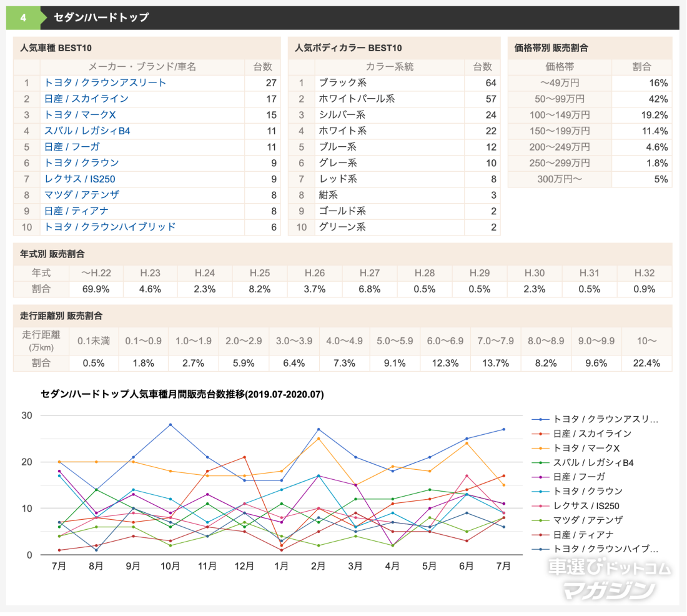The height and width of the screenshot is (616, 687).
Task: Toggle legend entry トヨタ / クラウンハイブ…
Action: [x=595, y=549]
